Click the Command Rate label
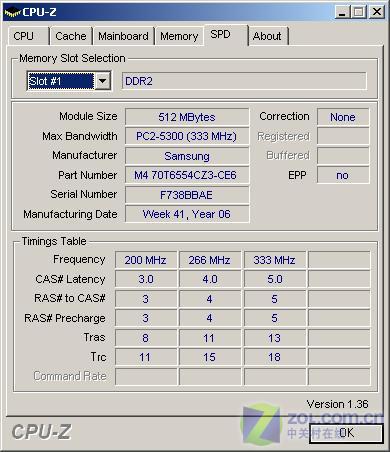 pyautogui.click(x=70, y=376)
